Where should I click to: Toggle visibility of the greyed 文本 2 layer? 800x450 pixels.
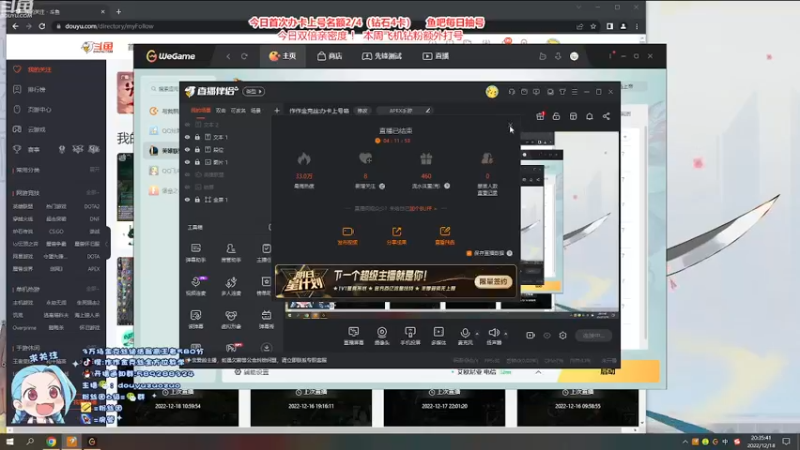click(x=187, y=124)
